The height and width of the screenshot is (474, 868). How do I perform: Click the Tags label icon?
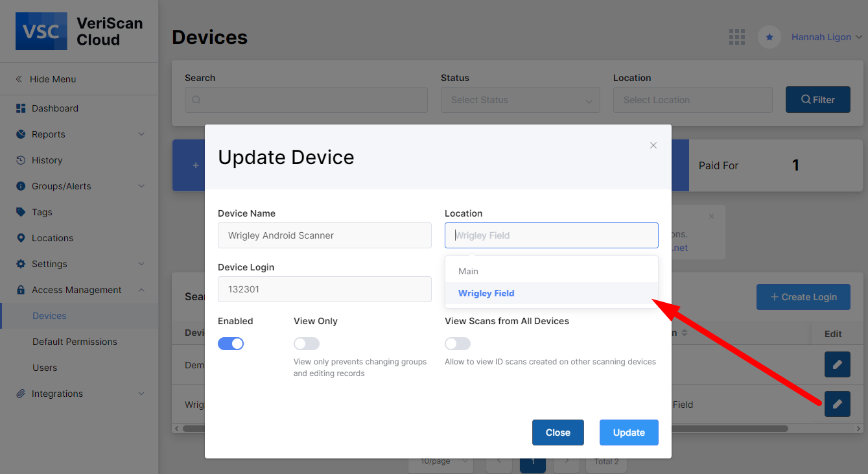21,212
